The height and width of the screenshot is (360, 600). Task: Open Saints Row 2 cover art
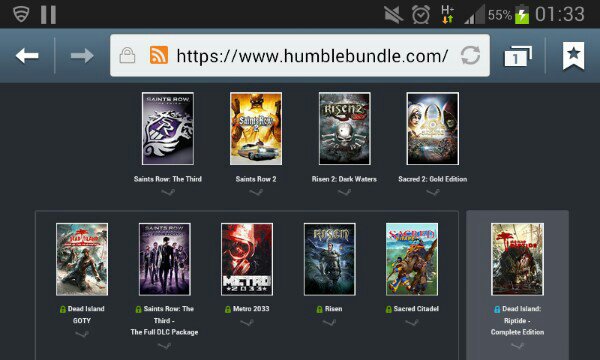click(256, 129)
